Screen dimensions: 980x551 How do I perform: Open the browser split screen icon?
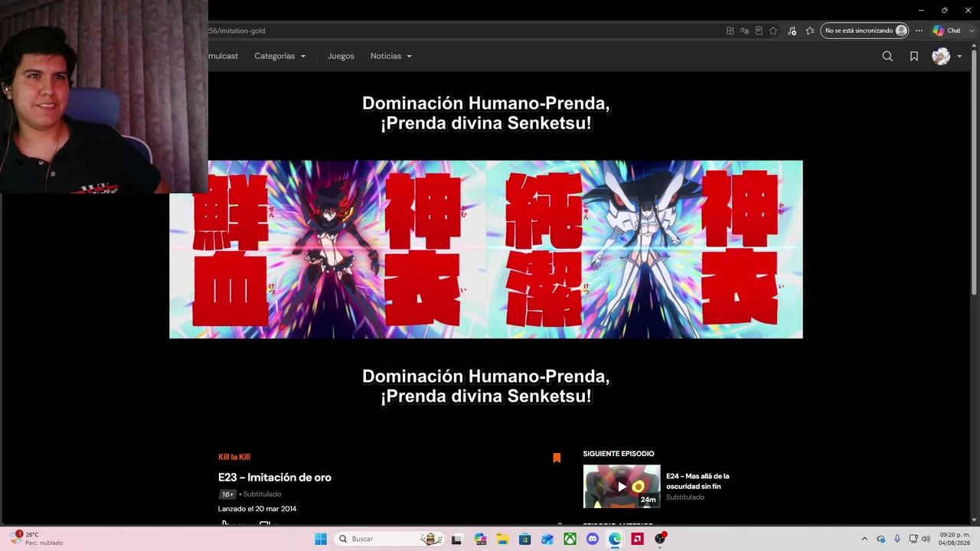[730, 31]
